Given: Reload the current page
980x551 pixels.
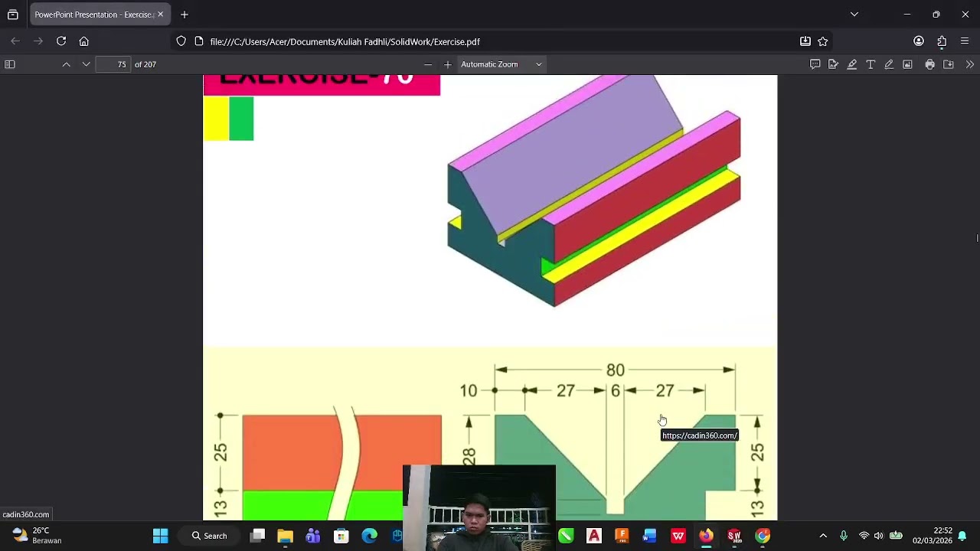Looking at the screenshot, I should coord(61,41).
